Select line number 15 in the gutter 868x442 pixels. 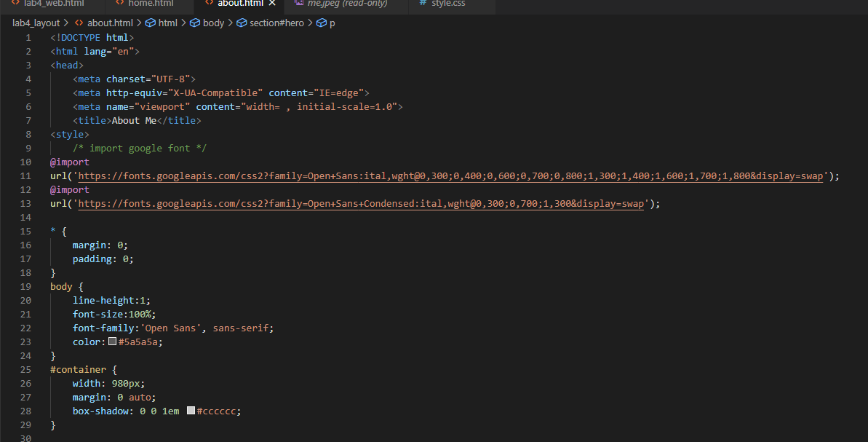[25, 231]
